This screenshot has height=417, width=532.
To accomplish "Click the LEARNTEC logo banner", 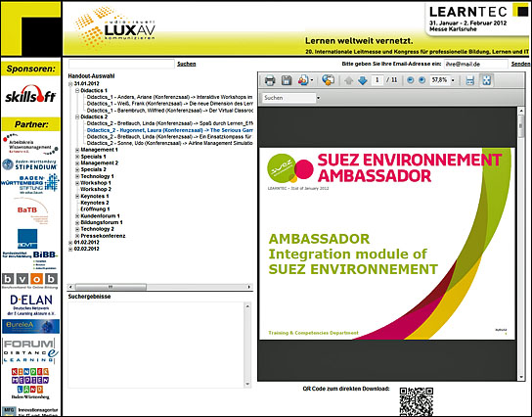I will [x=476, y=19].
